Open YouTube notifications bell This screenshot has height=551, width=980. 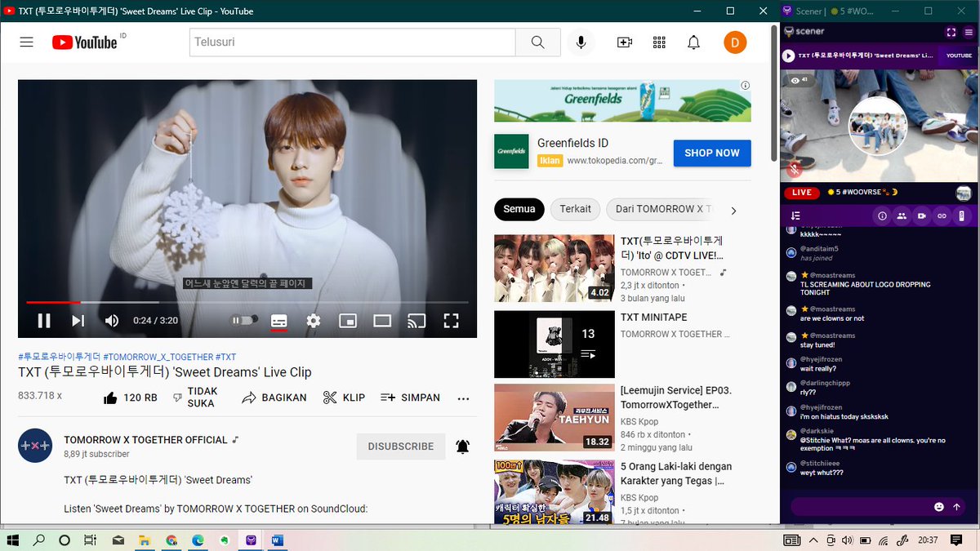(693, 42)
